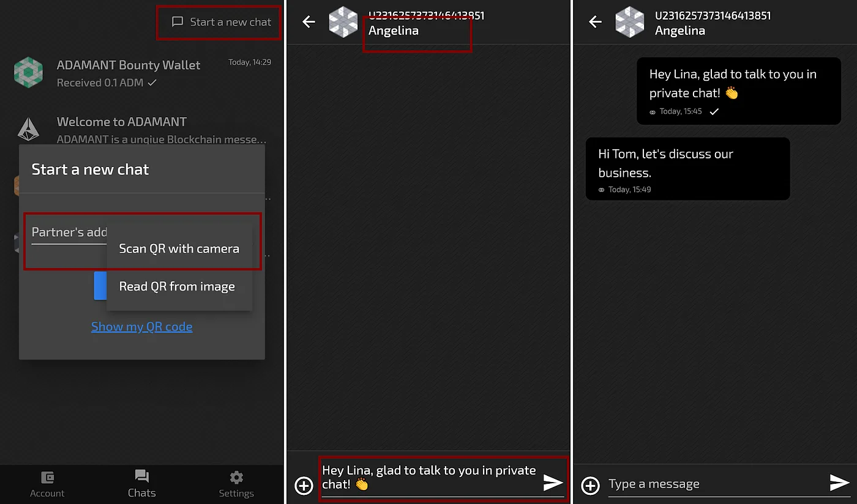Open the ADAMANT Bounty Wallet chat title
Viewport: 857px width, 504px height.
(x=129, y=65)
